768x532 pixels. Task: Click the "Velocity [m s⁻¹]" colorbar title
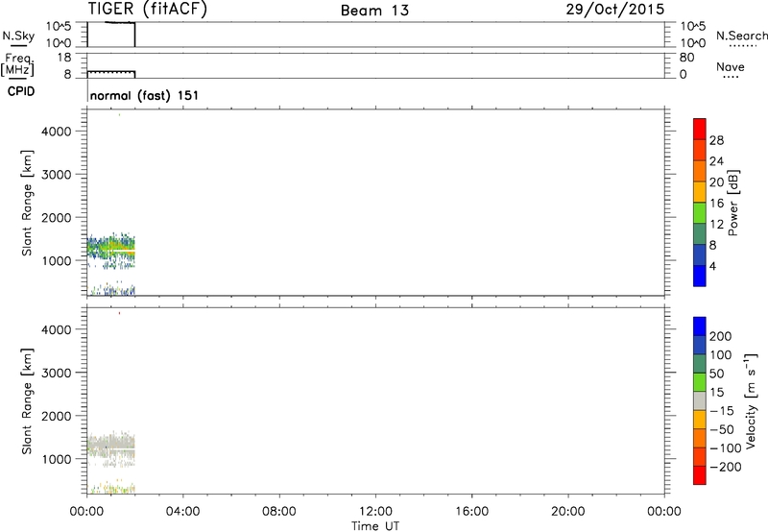[750, 401]
